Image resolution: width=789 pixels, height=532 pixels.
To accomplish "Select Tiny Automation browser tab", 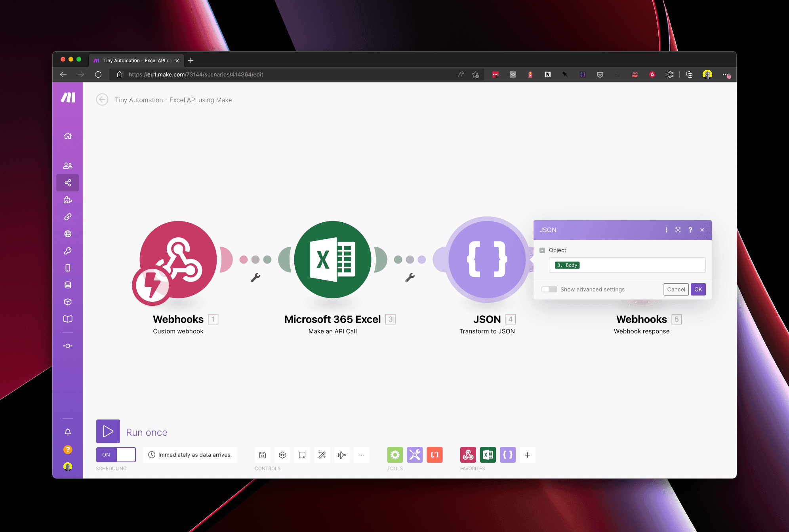I will [136, 60].
